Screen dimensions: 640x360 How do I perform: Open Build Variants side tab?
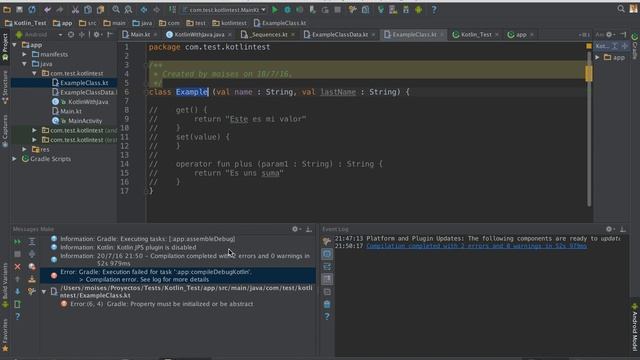click(5, 285)
